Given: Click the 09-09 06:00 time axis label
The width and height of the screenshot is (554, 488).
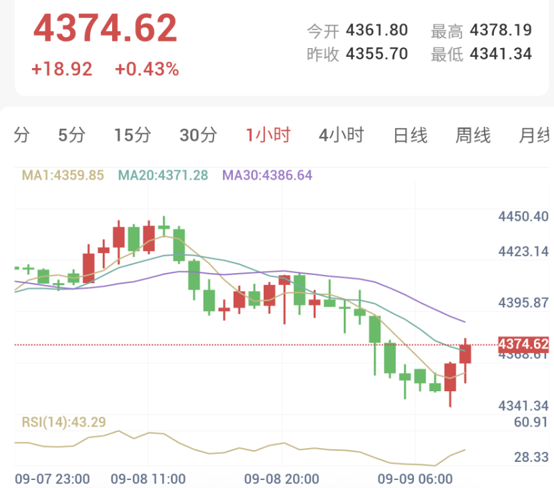Looking at the screenshot, I should coord(415,479).
